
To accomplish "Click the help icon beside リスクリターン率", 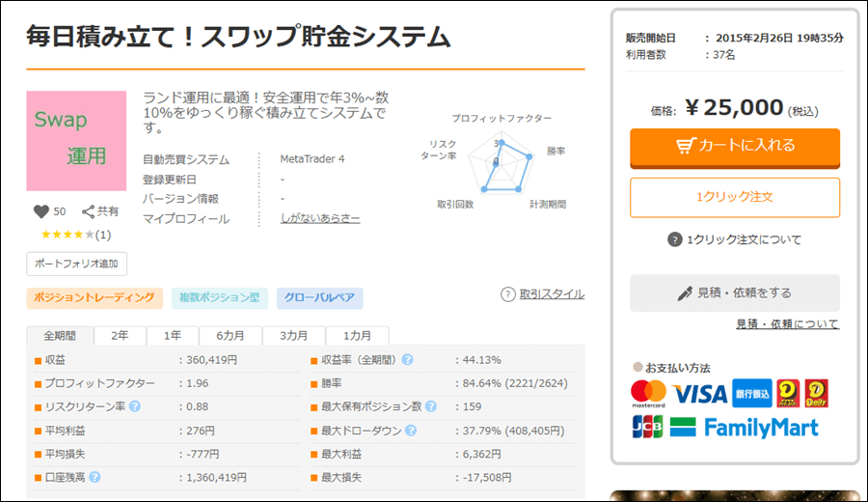I will click(x=135, y=406).
